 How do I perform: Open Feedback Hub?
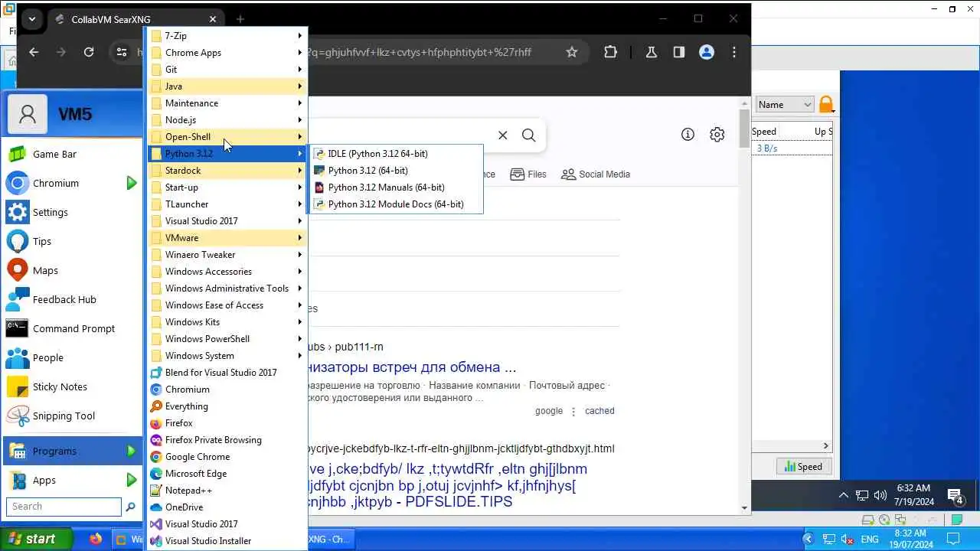[x=72, y=299]
